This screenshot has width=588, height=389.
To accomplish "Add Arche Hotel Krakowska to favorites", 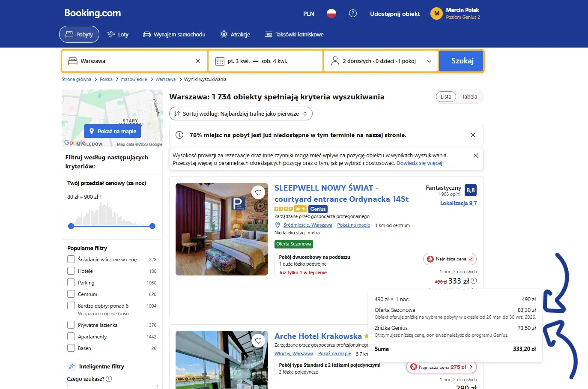I will point(258,341).
